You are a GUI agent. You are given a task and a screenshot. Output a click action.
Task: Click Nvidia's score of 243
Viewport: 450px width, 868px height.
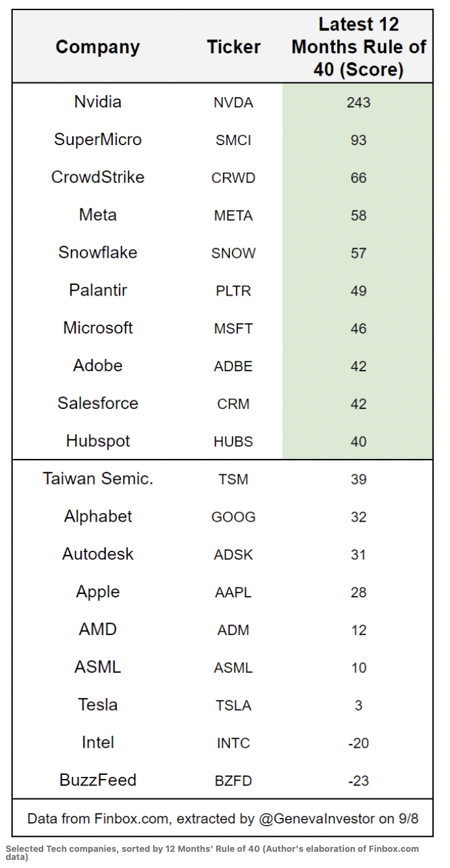point(358,102)
